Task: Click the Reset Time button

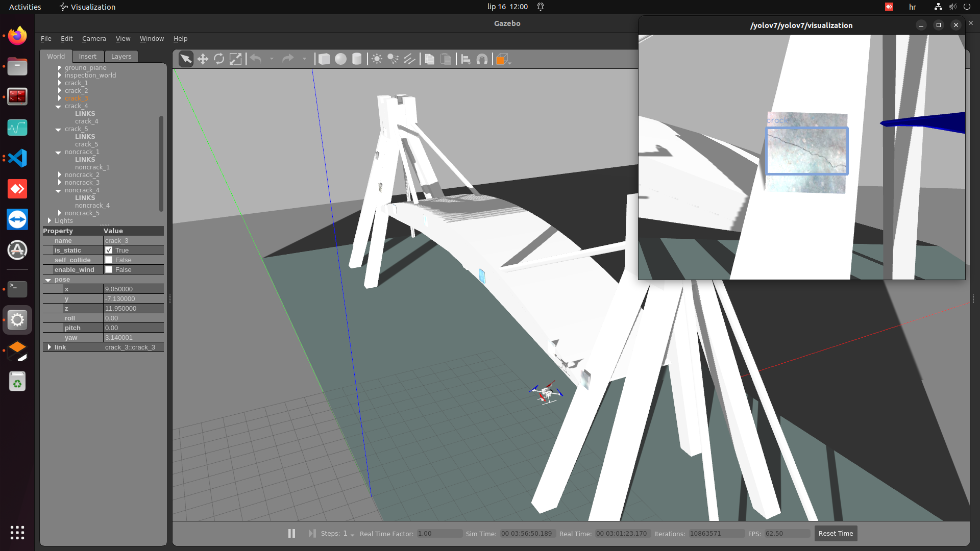Action: point(836,534)
